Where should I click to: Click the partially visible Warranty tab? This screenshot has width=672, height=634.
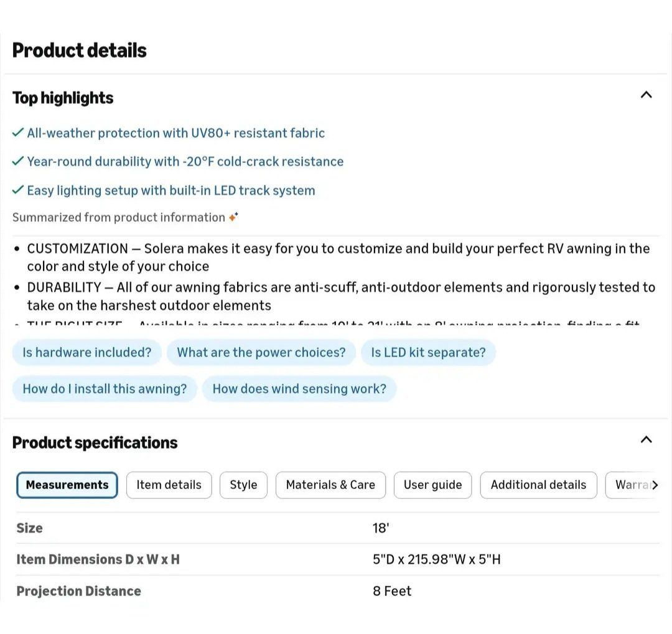coord(628,485)
